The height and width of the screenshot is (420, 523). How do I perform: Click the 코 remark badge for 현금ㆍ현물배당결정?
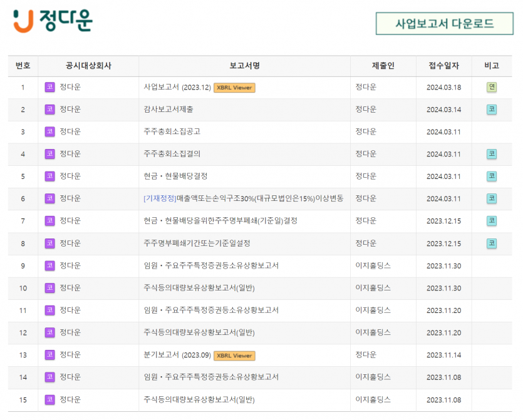pos(491,177)
